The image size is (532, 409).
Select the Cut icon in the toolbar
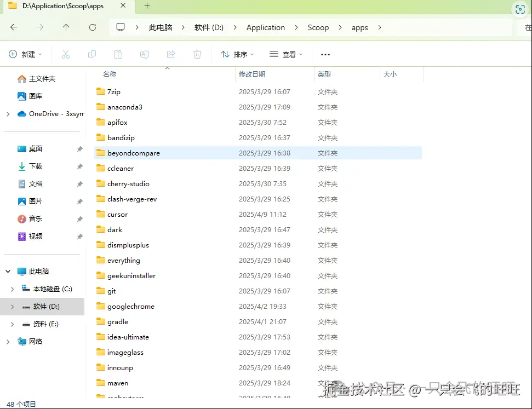(66, 54)
